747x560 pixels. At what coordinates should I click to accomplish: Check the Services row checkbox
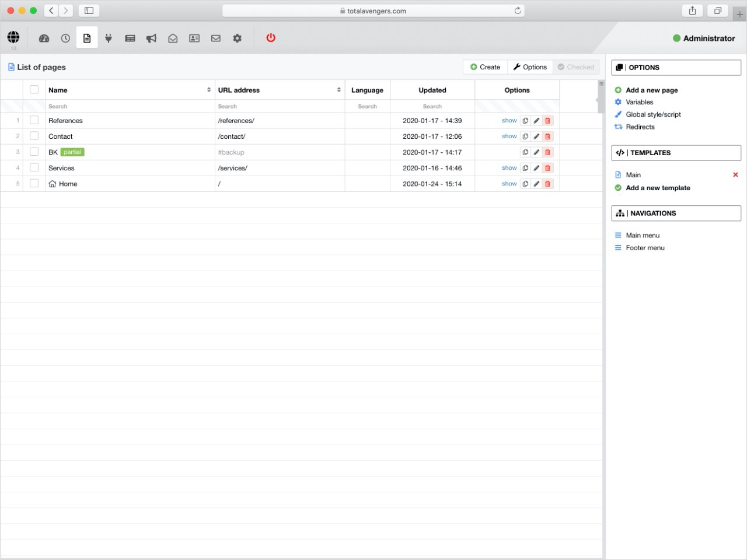click(34, 167)
